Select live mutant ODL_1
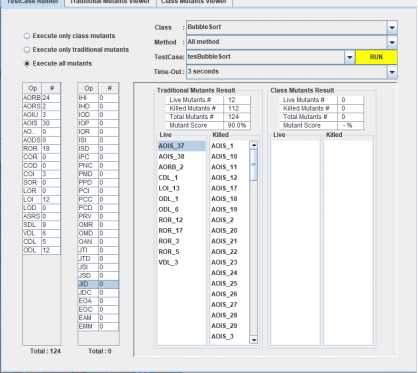Image resolution: width=418 pixels, height=373 pixels. [182, 199]
